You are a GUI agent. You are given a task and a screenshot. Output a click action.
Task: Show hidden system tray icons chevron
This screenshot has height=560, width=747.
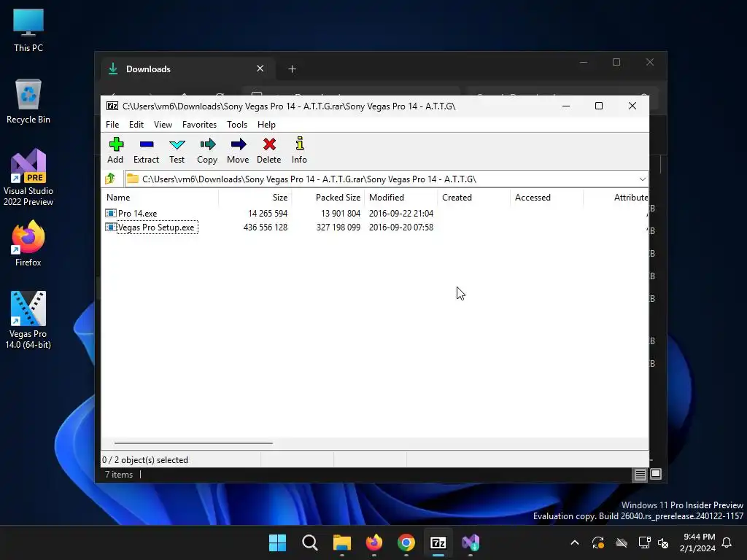click(575, 542)
